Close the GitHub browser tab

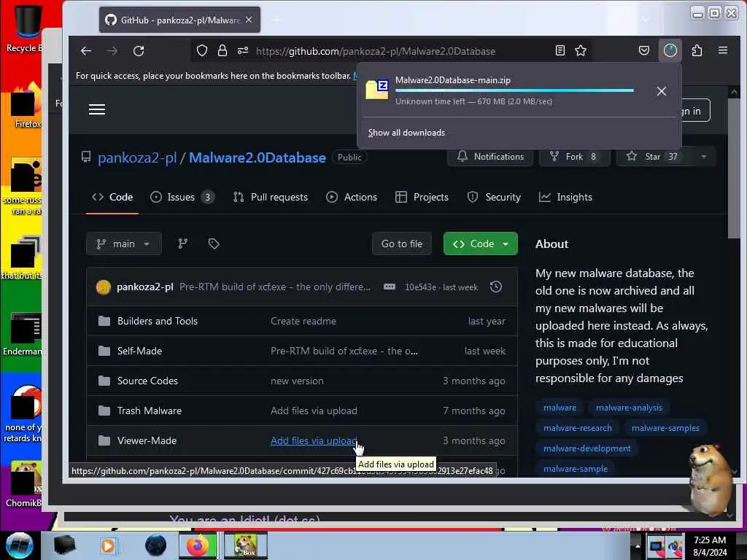coord(249,20)
